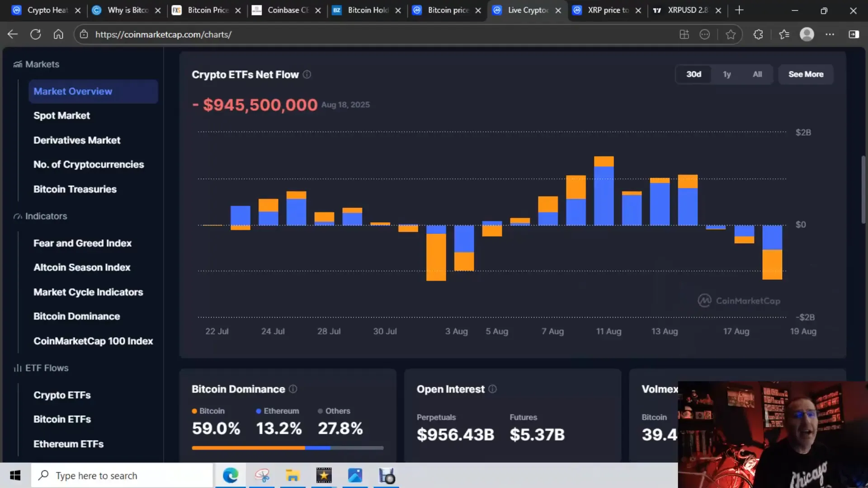
Task: Open Bitcoin ETFs in sidebar
Action: coord(62,419)
